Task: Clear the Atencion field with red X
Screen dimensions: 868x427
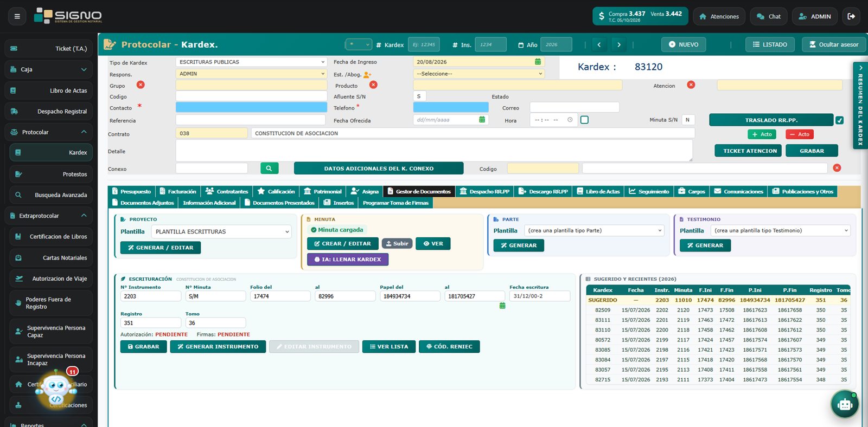Action: click(691, 85)
